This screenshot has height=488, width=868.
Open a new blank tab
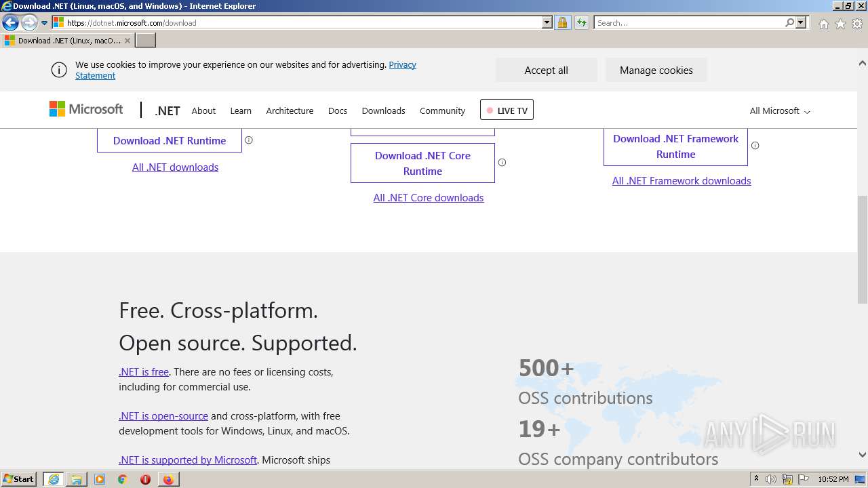coord(146,40)
